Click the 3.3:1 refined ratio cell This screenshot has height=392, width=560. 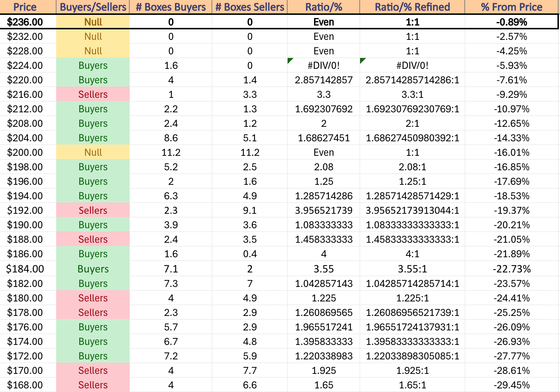412,94
